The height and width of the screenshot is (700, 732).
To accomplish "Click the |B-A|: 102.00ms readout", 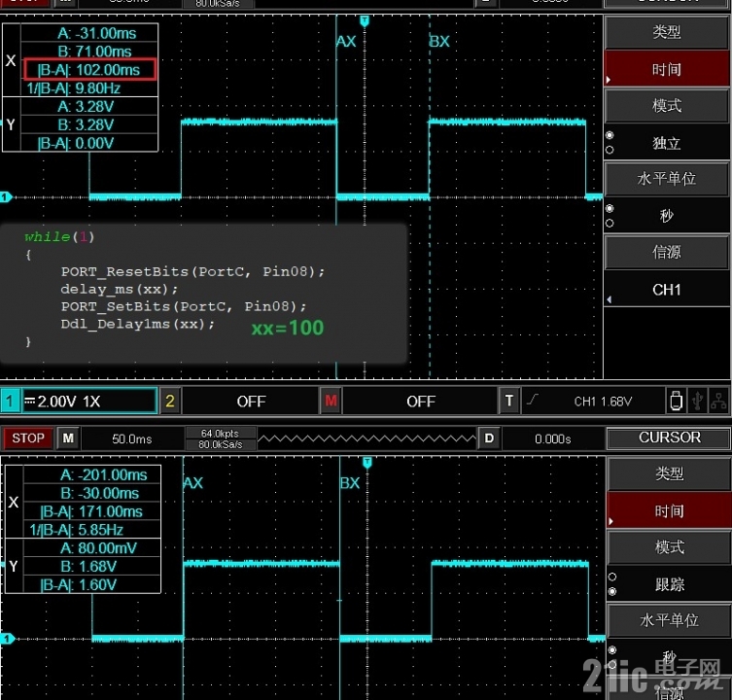I will point(88,70).
